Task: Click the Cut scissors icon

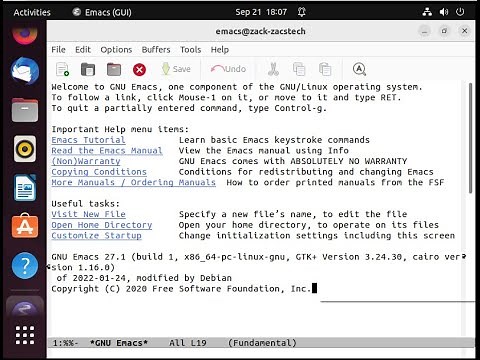Action: click(273, 69)
